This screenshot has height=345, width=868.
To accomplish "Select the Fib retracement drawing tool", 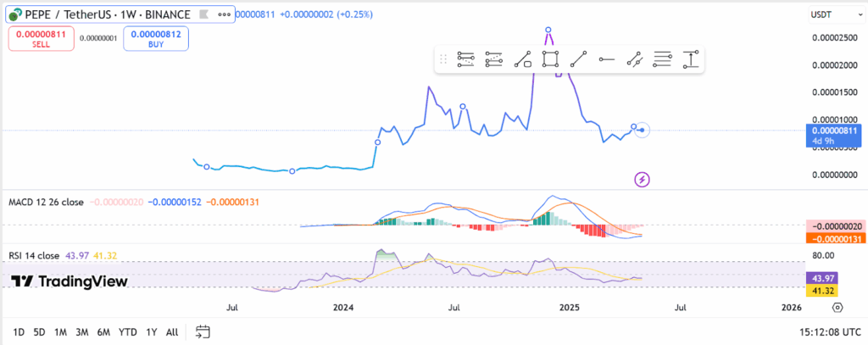I will tap(466, 59).
